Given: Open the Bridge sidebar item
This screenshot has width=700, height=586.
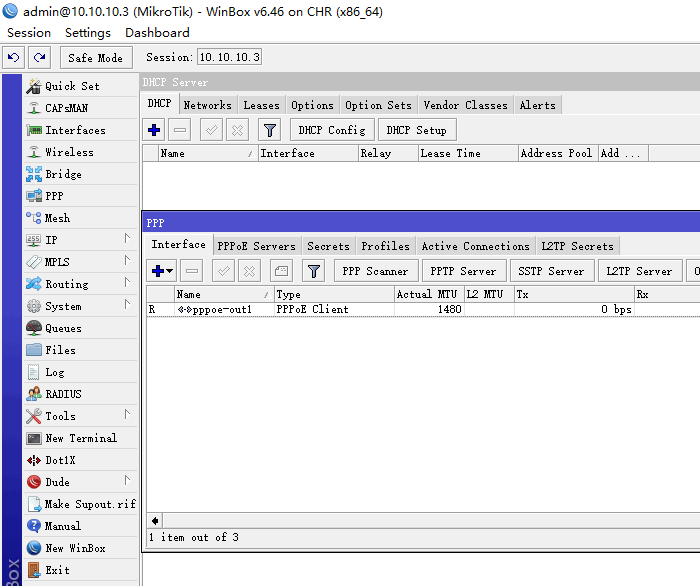Looking at the screenshot, I should (x=80, y=174).
